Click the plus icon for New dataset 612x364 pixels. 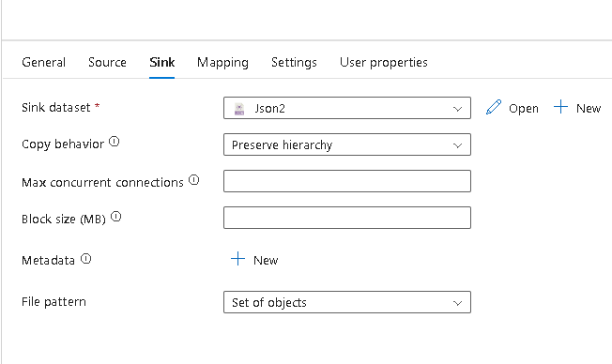tap(560, 107)
